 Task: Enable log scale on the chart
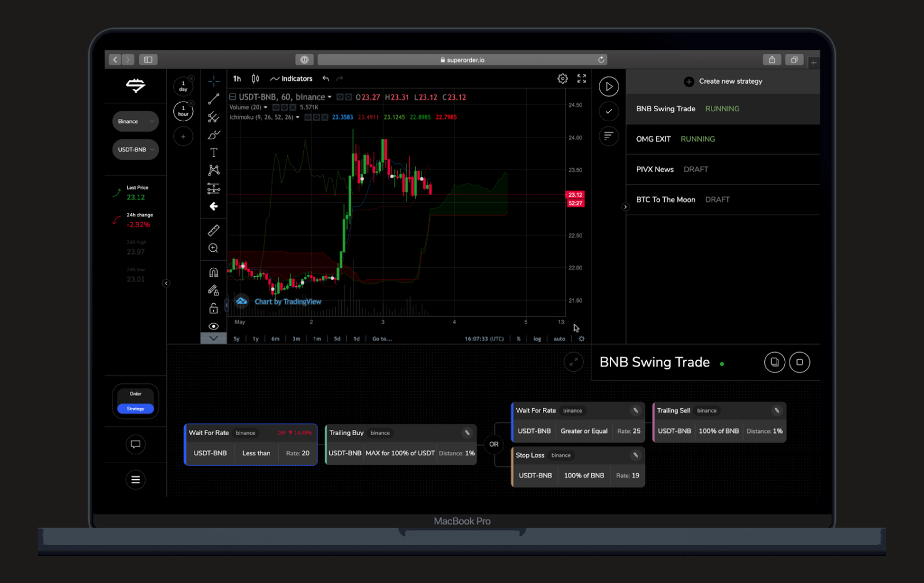coord(536,339)
